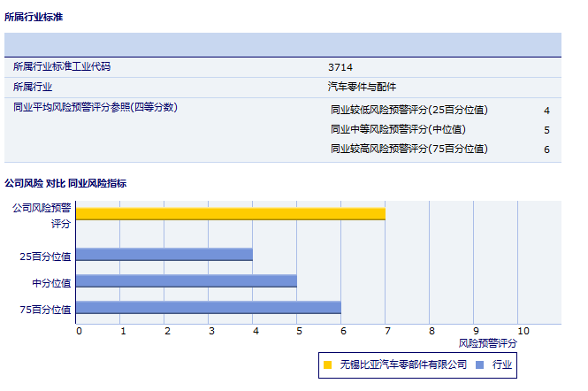Click the 同业平均风险预警评分参照 row label
588x391 pixels.
pyautogui.click(x=95, y=107)
